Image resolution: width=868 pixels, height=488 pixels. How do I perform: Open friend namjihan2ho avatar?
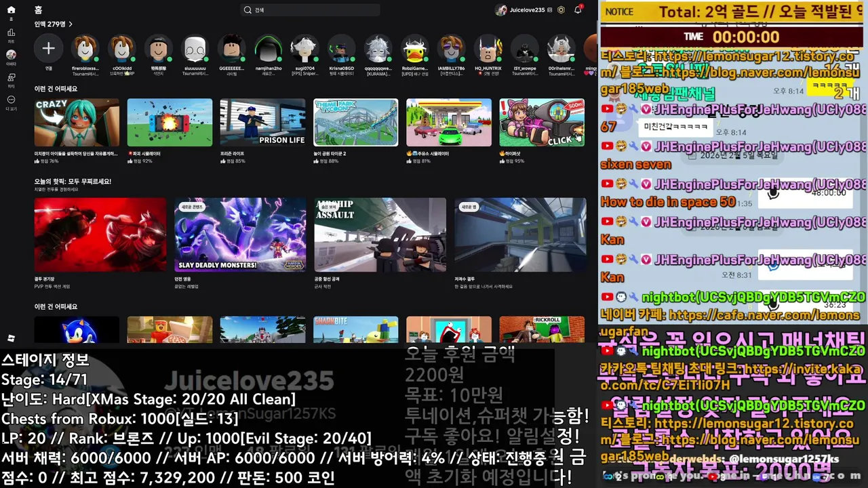[x=269, y=48]
